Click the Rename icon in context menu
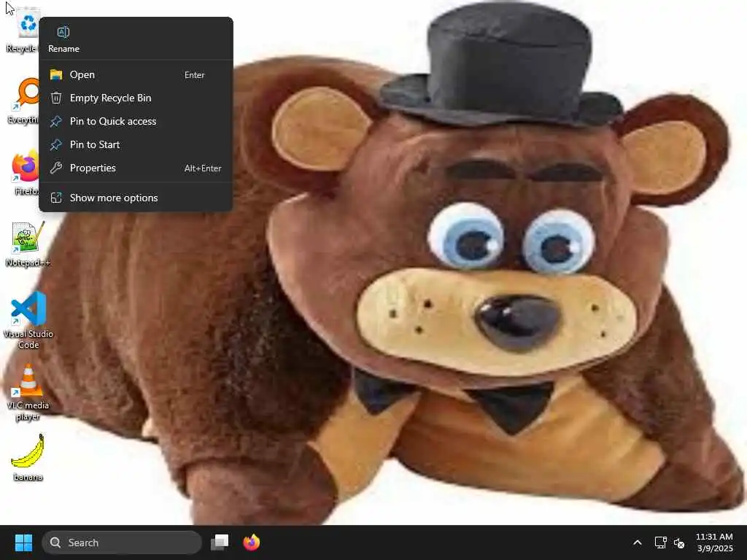Viewport: 747px width, 560px height. point(63,32)
